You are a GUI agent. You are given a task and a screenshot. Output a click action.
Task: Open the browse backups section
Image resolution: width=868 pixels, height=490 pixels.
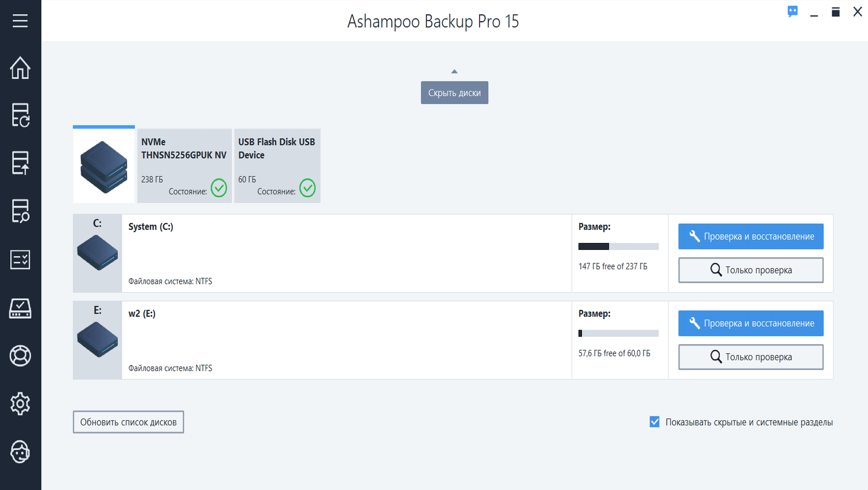click(20, 211)
